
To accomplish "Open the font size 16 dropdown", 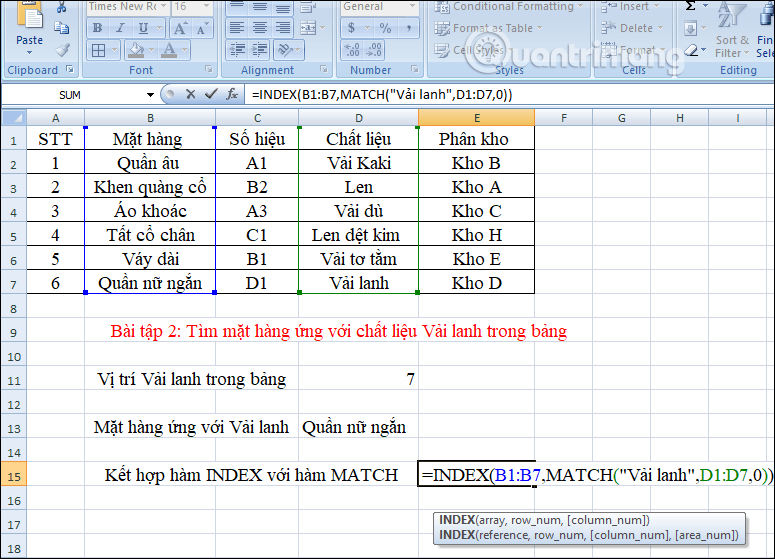I will pos(207,6).
